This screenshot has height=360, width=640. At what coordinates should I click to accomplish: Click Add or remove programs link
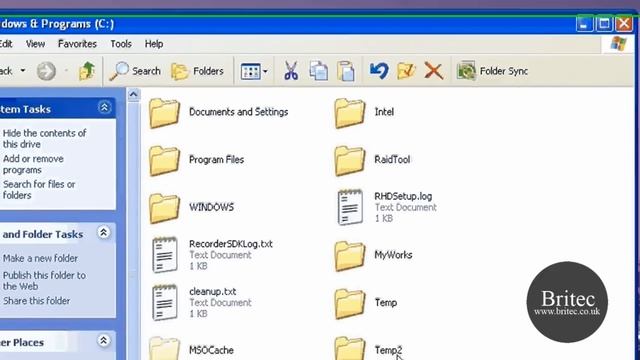point(33,164)
